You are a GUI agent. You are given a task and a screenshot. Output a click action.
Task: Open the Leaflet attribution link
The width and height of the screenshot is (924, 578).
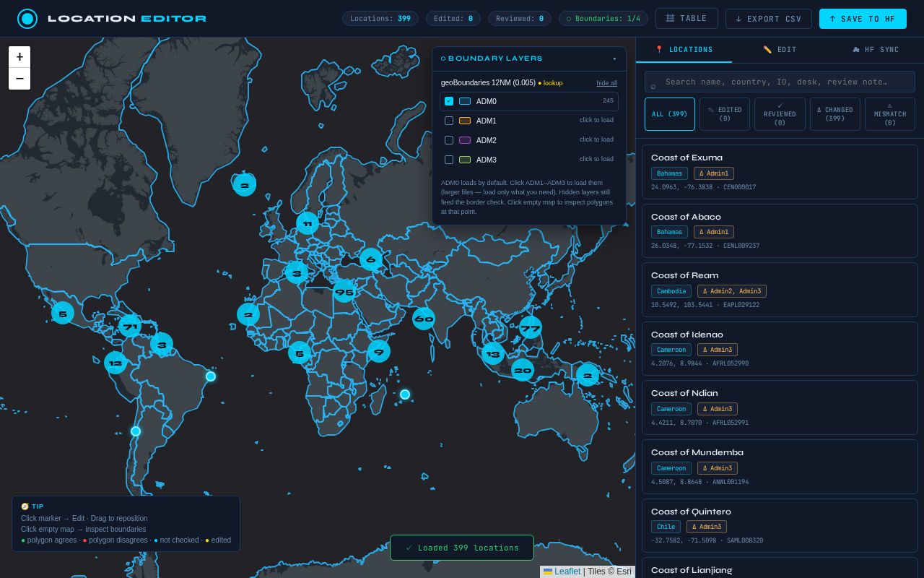[567, 571]
